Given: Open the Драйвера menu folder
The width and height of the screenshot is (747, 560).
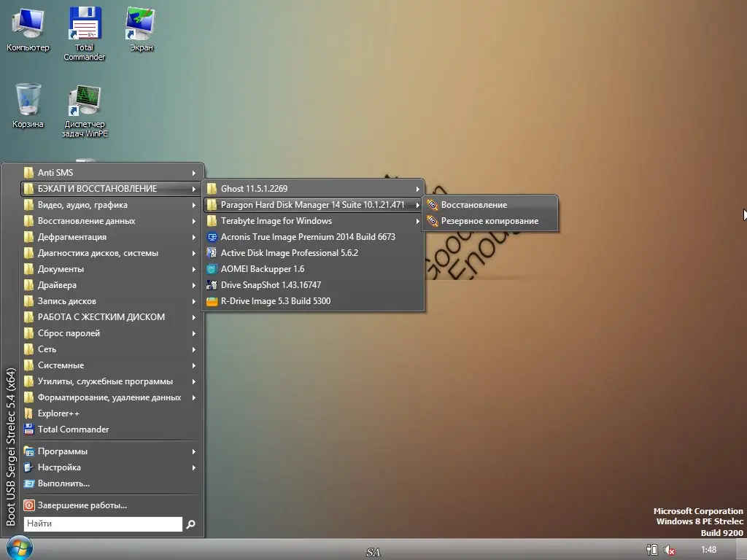Looking at the screenshot, I should (111, 285).
